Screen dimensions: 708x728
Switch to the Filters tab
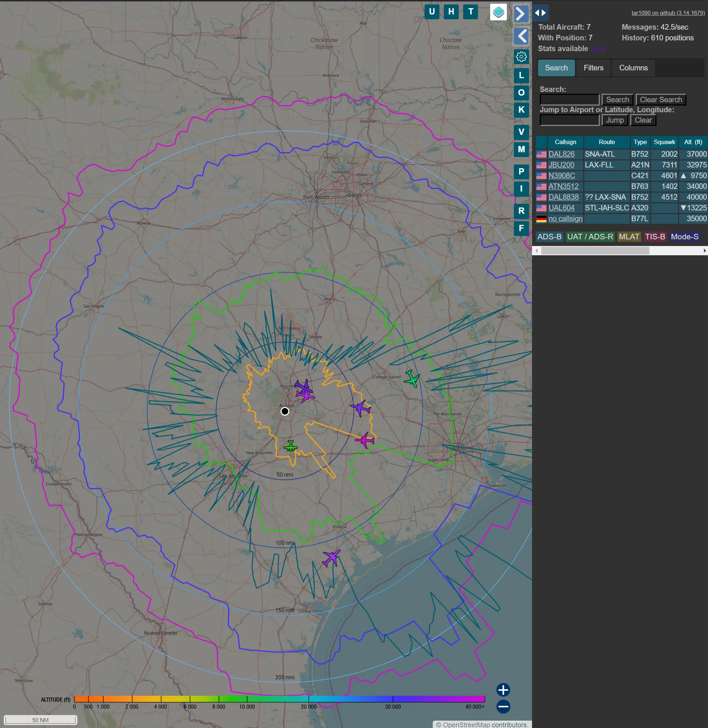click(593, 68)
